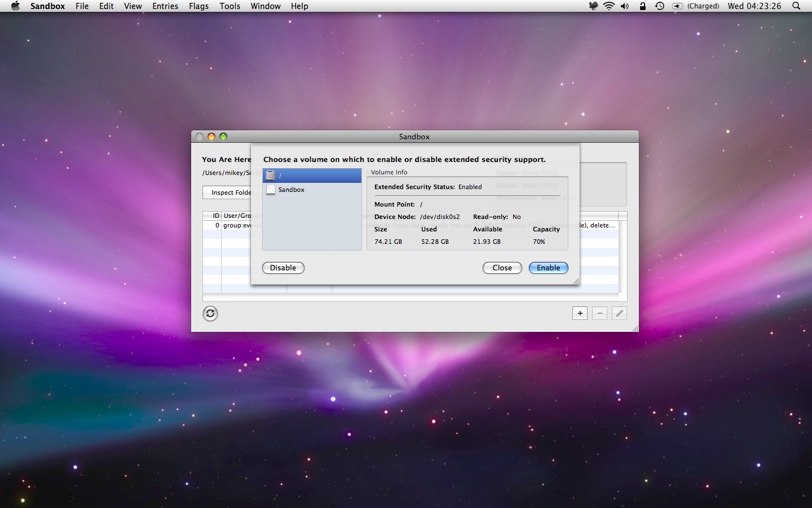Open the Flags menu

(x=198, y=6)
